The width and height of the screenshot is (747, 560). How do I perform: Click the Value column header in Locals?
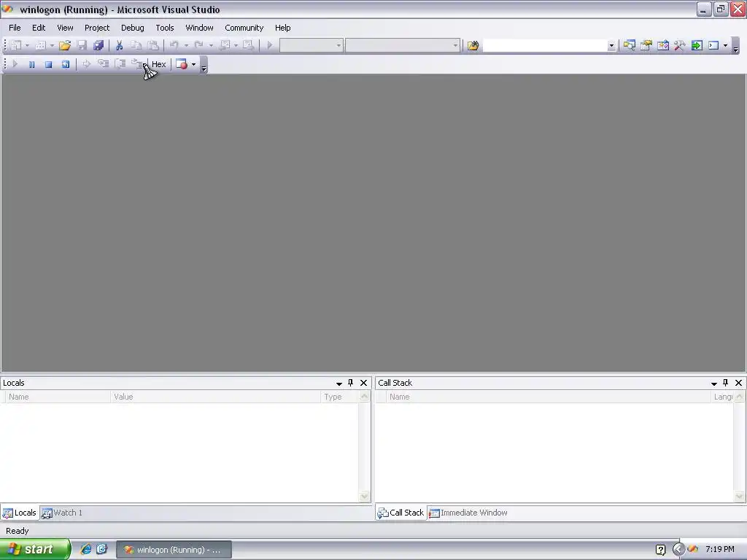tap(215, 397)
